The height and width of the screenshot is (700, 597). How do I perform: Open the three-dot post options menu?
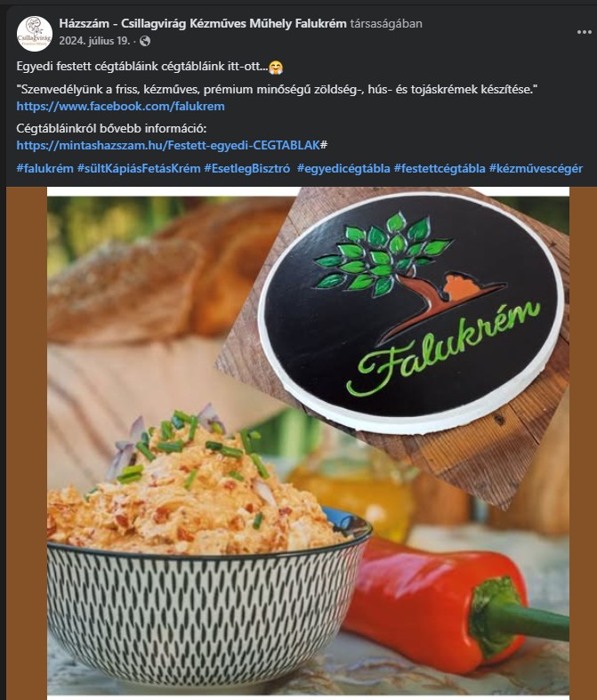click(584, 32)
